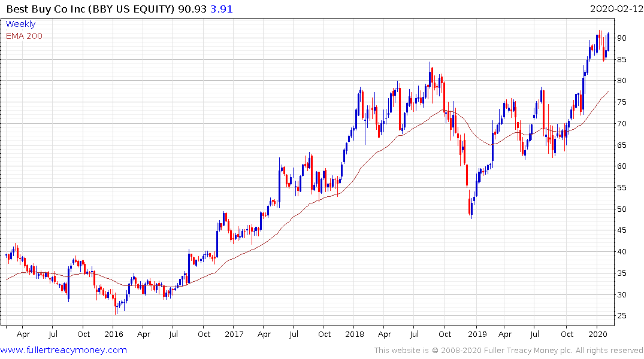The width and height of the screenshot is (644, 359).
Task: Click the 45 price axis label
Action: point(622,230)
